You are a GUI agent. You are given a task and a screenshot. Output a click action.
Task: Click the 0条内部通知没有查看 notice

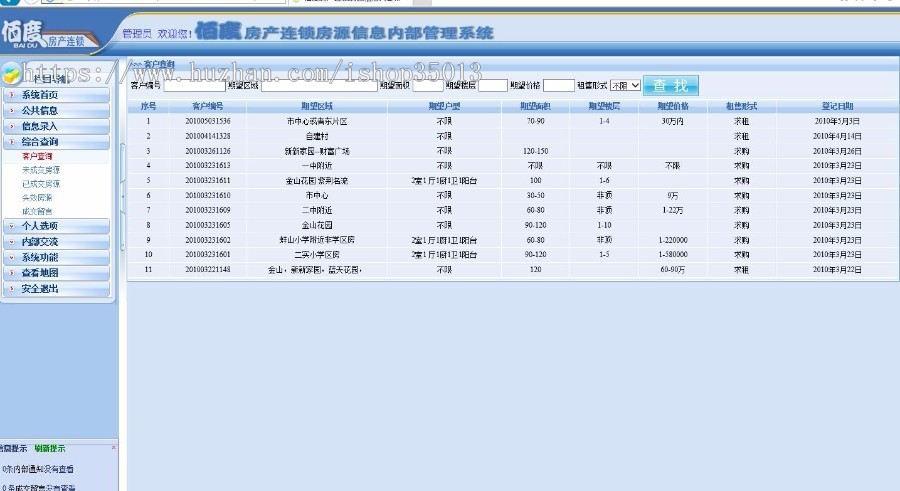38,469
